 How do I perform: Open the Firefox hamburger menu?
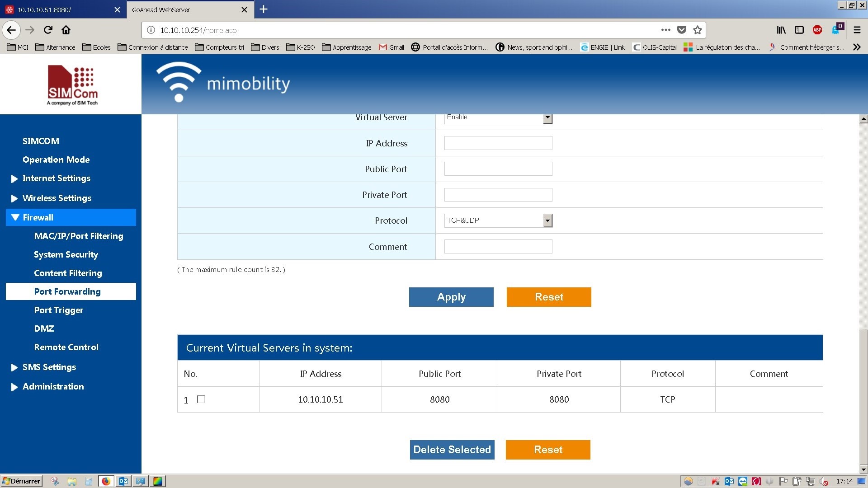[857, 30]
